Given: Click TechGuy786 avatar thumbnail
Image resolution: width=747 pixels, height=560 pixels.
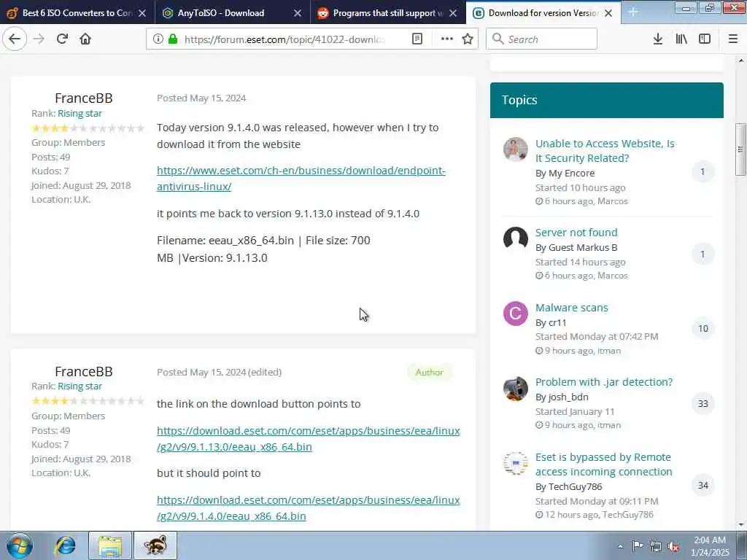Looking at the screenshot, I should tap(516, 464).
